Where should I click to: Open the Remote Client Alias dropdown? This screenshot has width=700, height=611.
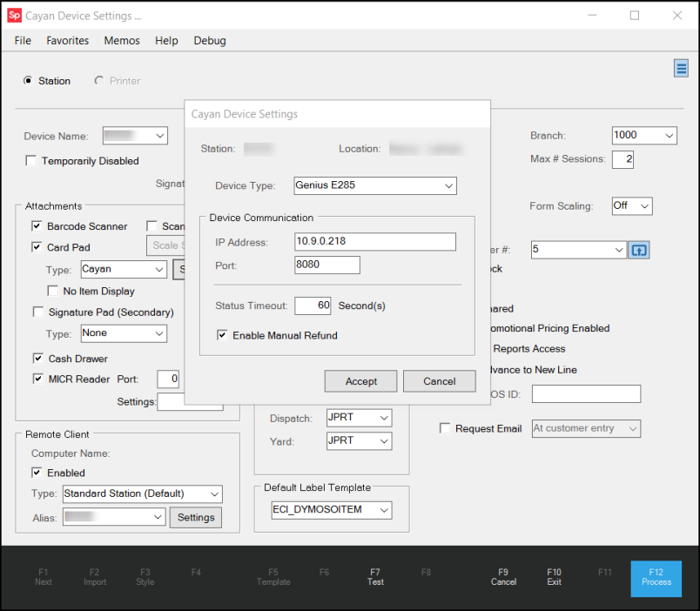114,517
